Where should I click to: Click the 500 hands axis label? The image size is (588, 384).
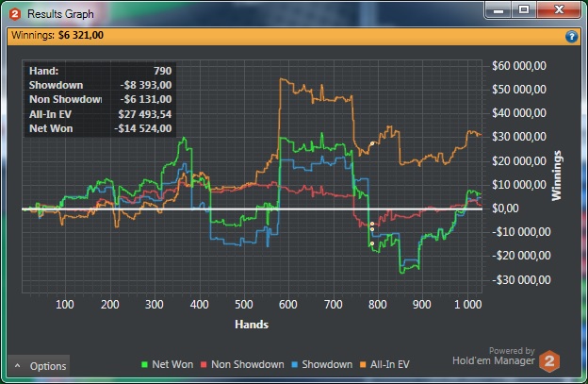tap(244, 305)
